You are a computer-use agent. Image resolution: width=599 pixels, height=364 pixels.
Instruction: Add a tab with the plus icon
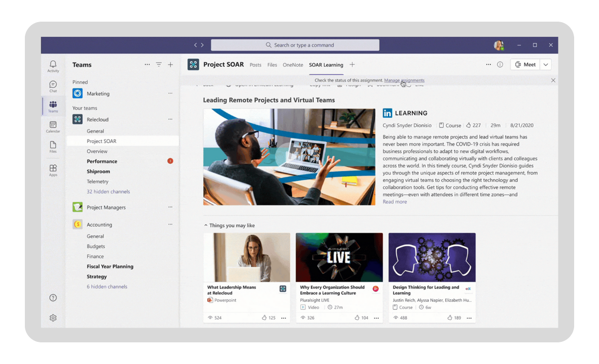[352, 65]
